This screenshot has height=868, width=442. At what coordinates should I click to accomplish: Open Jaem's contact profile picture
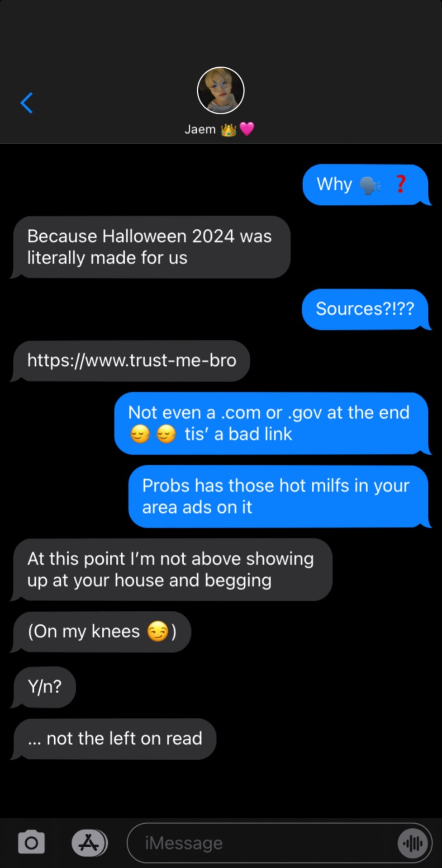[x=221, y=90]
